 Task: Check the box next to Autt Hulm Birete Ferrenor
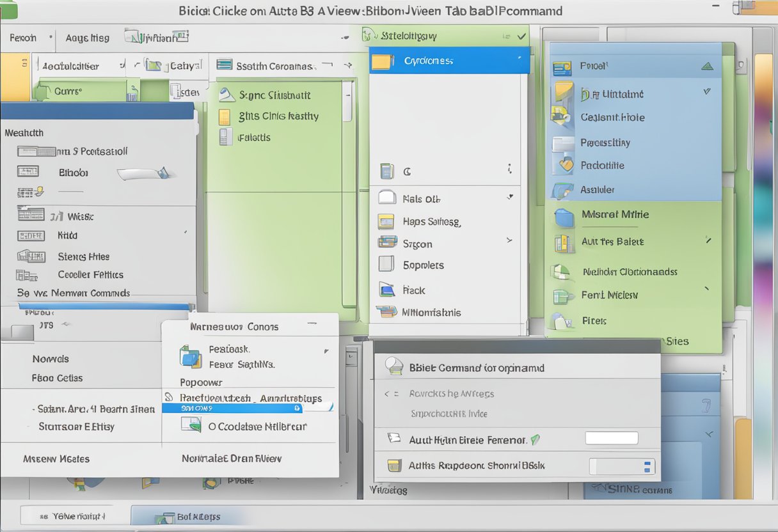pyautogui.click(x=611, y=437)
